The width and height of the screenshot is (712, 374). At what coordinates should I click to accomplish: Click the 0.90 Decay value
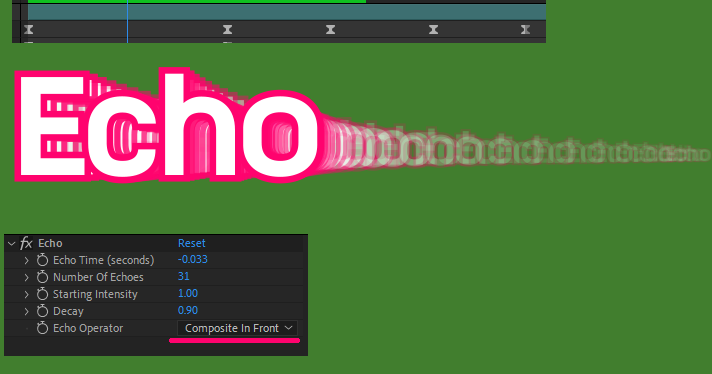188,310
